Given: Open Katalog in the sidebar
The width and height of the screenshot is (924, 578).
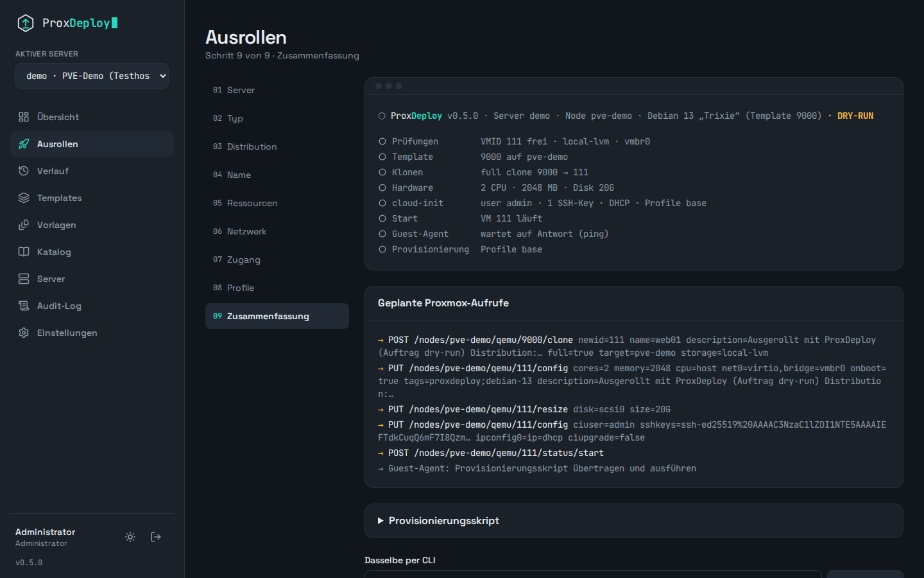Looking at the screenshot, I should tap(92, 252).
